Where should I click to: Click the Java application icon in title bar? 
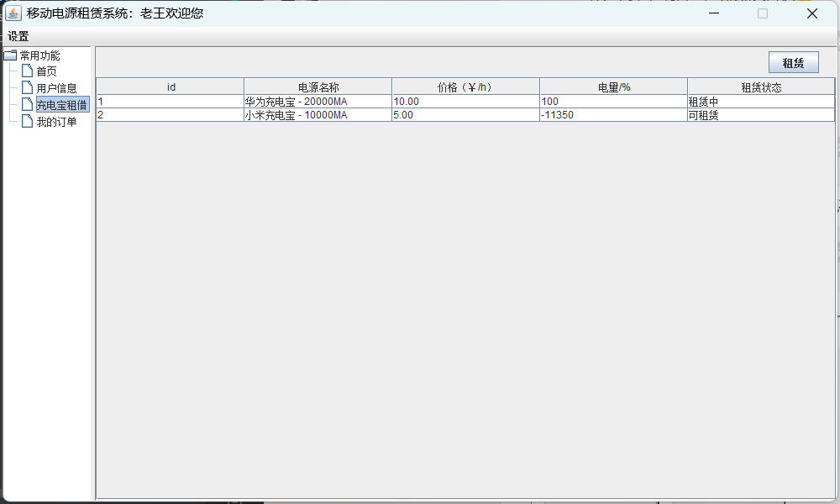click(13, 13)
